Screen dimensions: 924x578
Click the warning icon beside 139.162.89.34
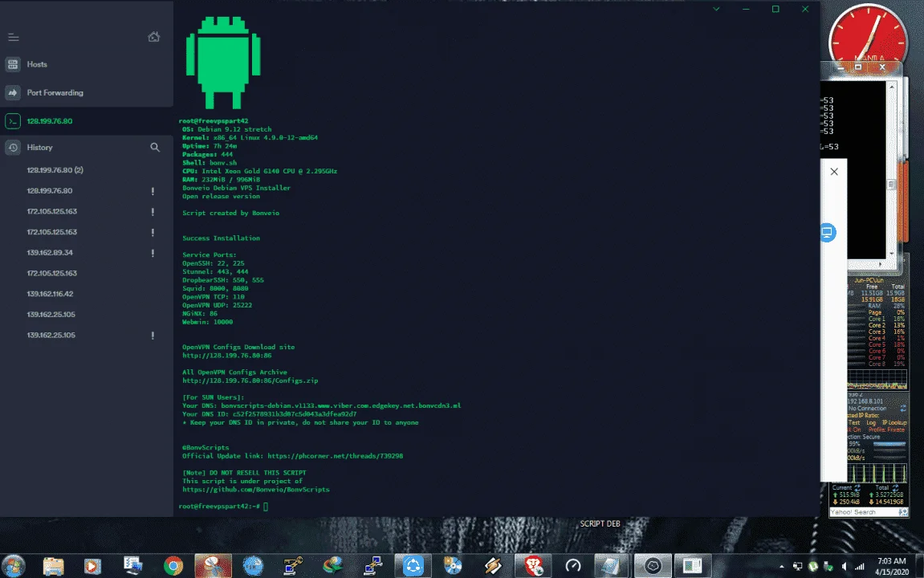pyautogui.click(x=153, y=253)
